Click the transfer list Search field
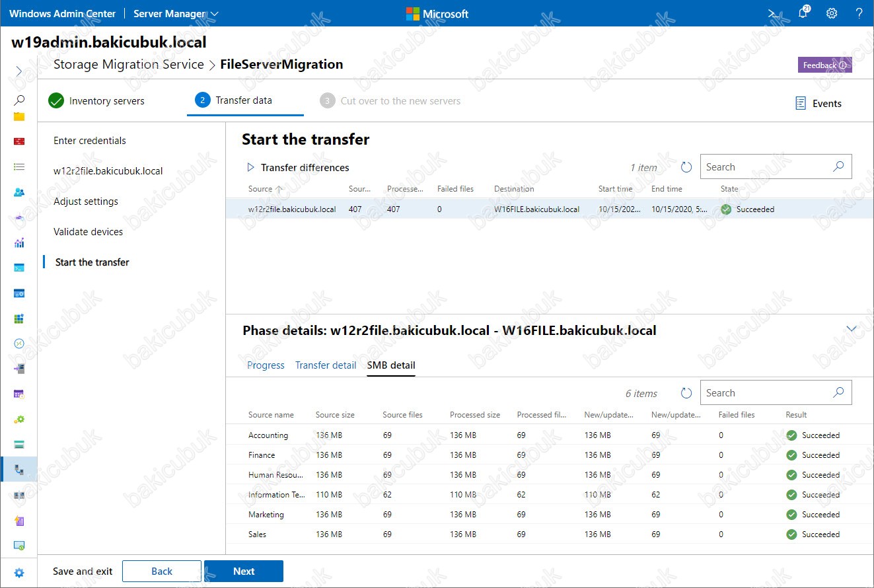Image resolution: width=874 pixels, height=588 pixels. pos(776,166)
